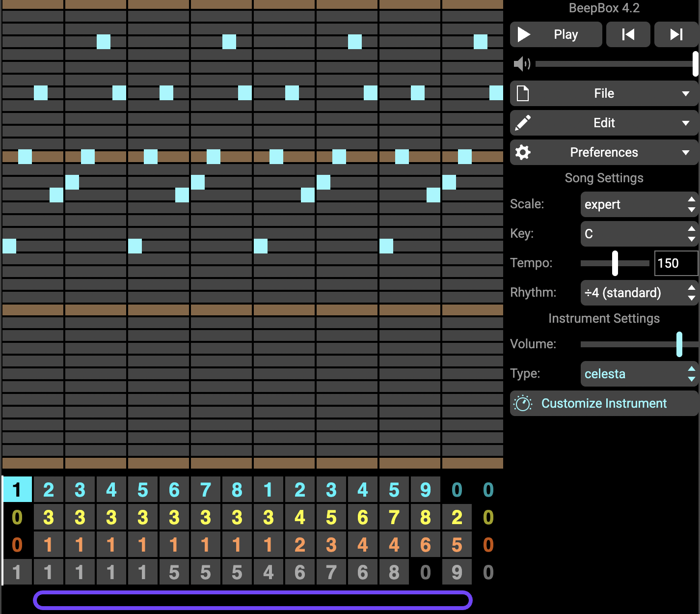Open the Edit dropdown arrow
700x614 pixels.
(686, 123)
